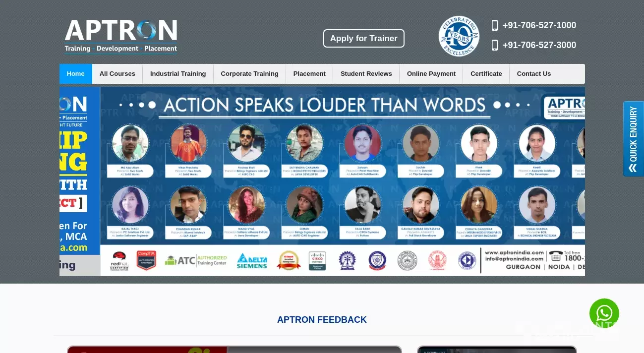Click the Apply for Trainer button

(364, 38)
